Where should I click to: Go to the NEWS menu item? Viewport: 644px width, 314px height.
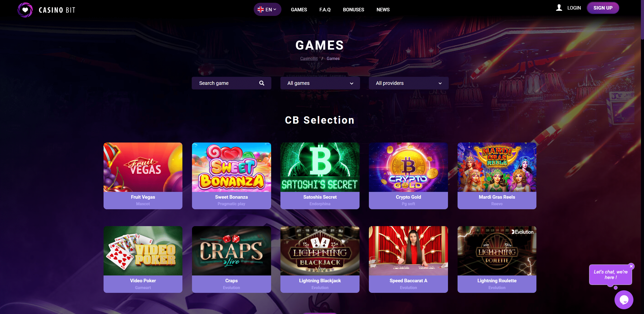click(383, 10)
